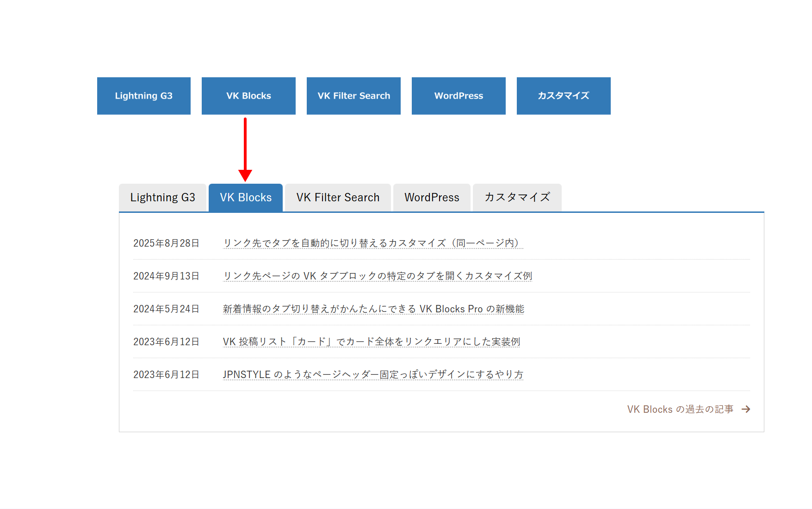
Task: Click the arrow icon next to past articles link
Action: 746,409
